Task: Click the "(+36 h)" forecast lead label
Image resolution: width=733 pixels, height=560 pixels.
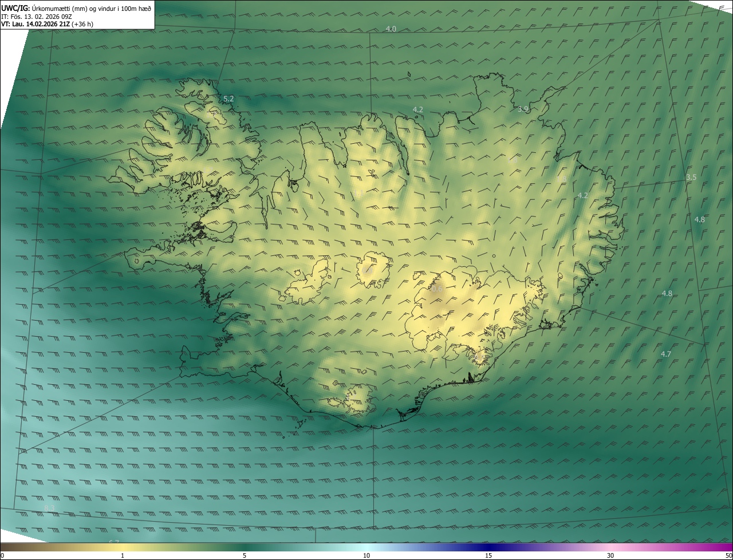Action: point(83,24)
